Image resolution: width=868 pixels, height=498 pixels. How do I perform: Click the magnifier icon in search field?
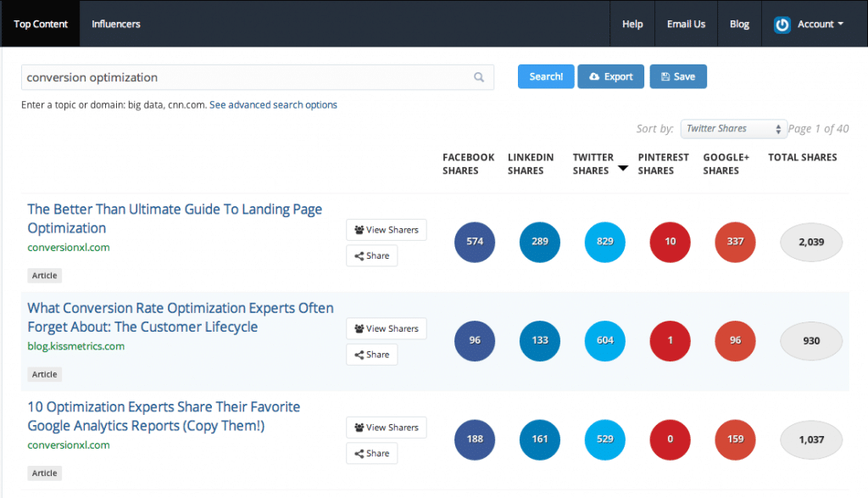click(479, 77)
